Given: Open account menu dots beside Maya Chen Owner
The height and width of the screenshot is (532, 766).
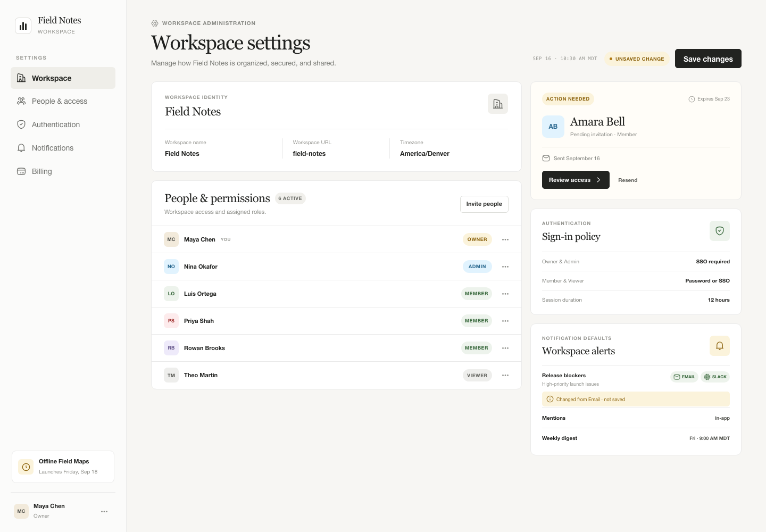Looking at the screenshot, I should [x=104, y=511].
